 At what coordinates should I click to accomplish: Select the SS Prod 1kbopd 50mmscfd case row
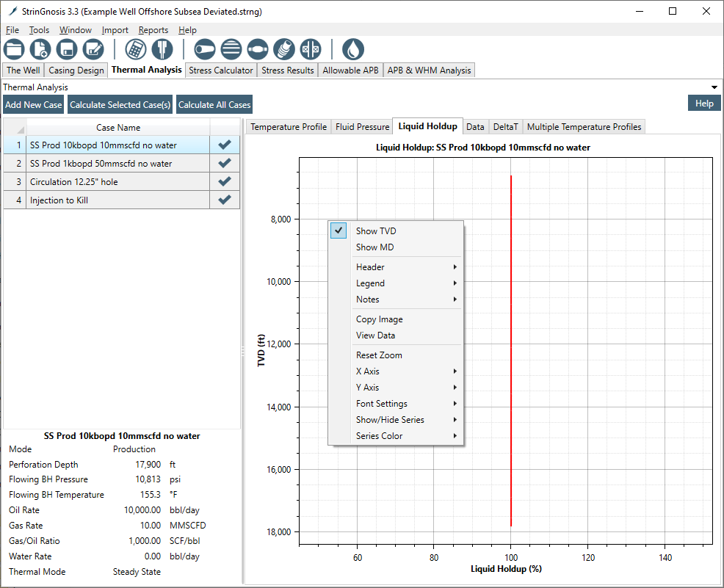coord(101,164)
